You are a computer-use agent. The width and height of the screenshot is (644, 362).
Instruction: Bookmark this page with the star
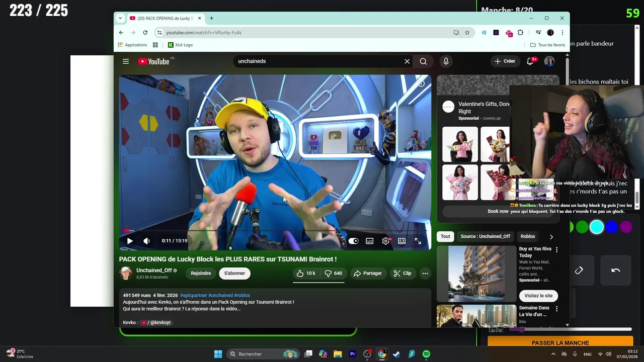(467, 32)
